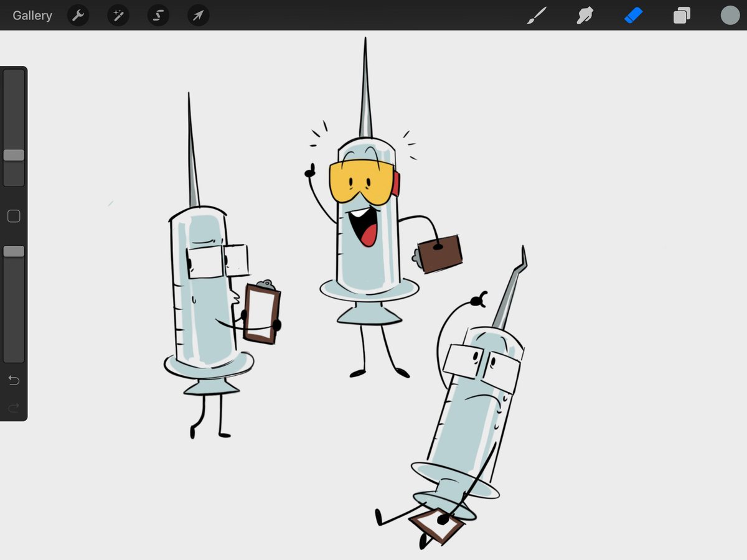Redo the last undone stroke
The height and width of the screenshot is (560, 747).
pos(14,408)
